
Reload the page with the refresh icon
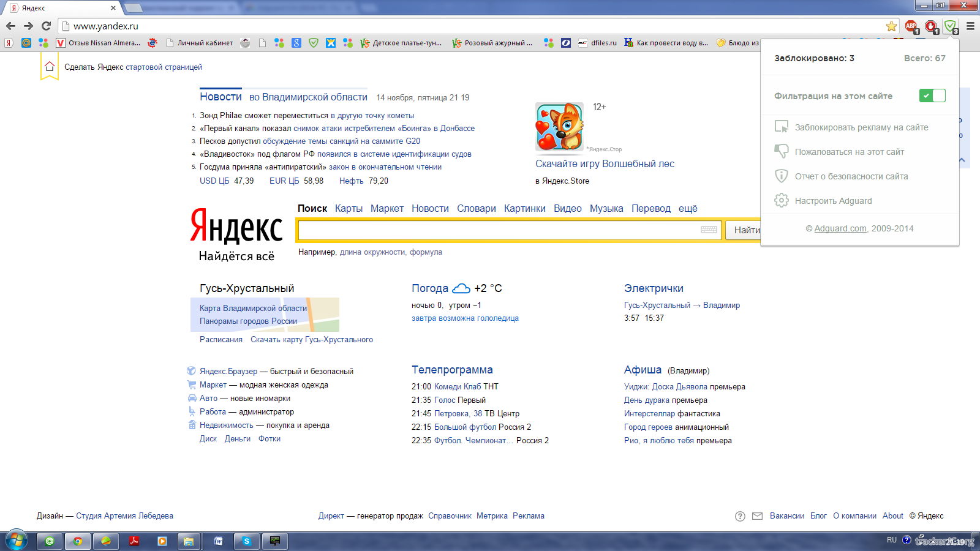[46, 26]
